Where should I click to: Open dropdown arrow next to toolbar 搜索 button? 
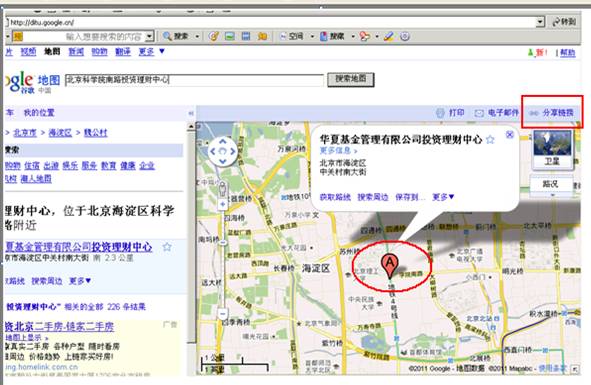(197, 37)
